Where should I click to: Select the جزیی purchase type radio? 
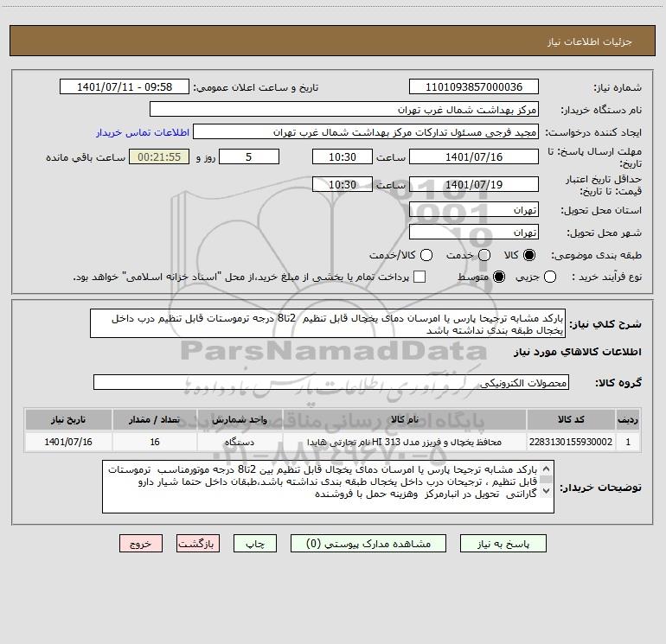550,277
